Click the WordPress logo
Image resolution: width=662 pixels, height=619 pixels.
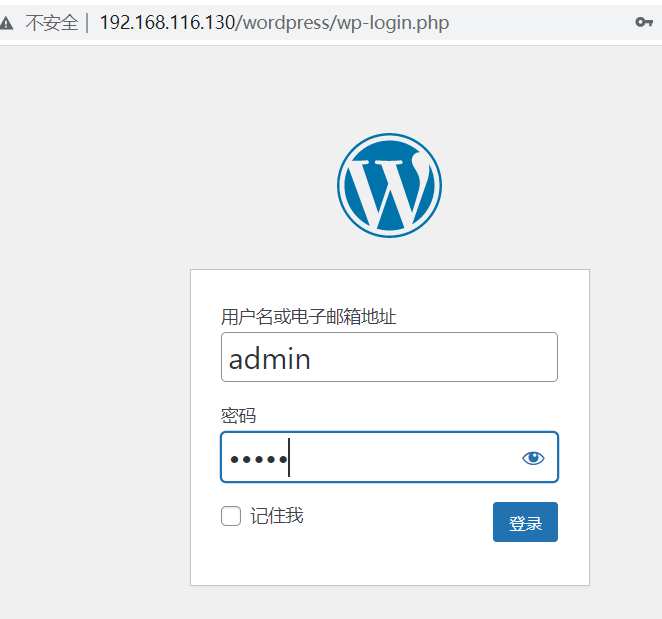coord(389,185)
